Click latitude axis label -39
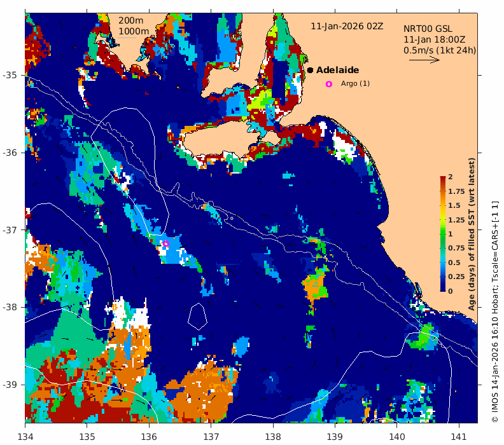 tap(10, 385)
